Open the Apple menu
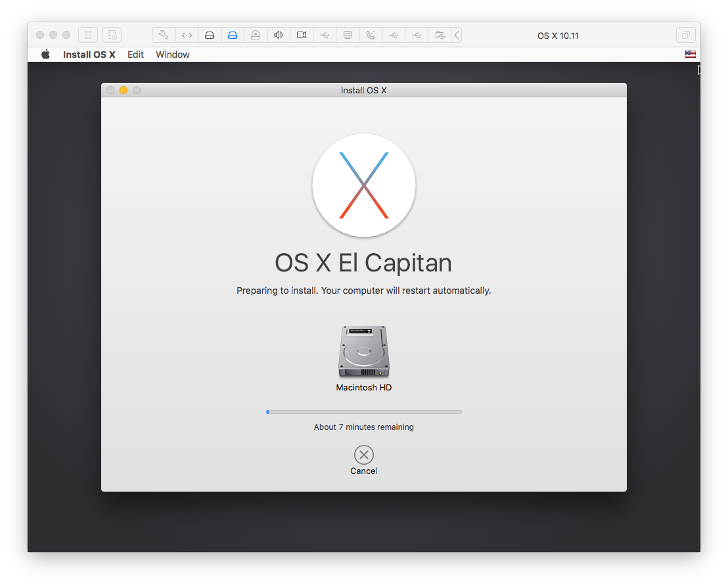This screenshot has width=728, height=585. [x=45, y=55]
